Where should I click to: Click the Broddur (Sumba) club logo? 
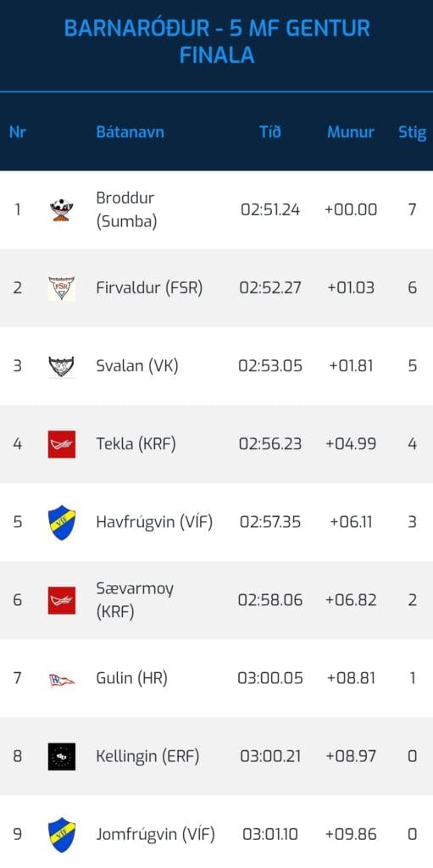coord(62,210)
